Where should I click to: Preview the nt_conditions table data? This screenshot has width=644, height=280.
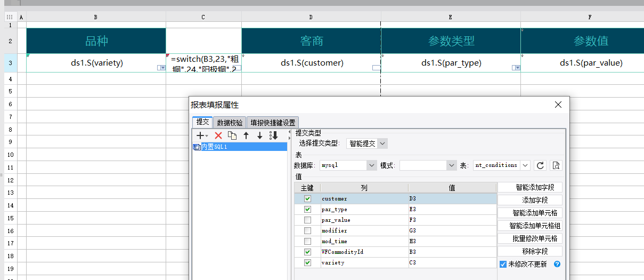556,165
